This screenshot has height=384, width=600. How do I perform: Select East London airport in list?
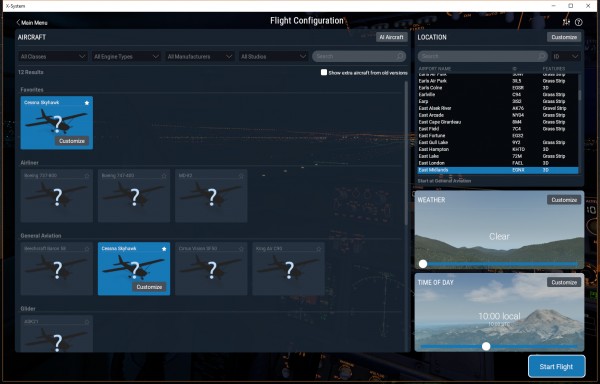tap(497, 163)
